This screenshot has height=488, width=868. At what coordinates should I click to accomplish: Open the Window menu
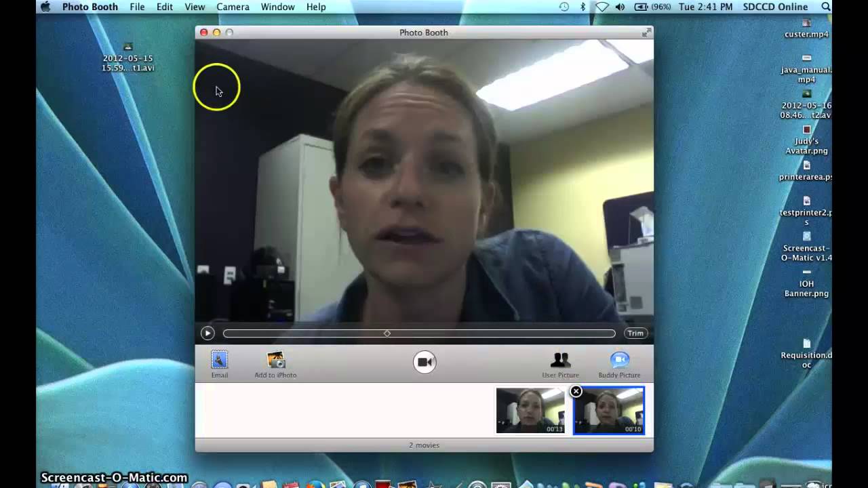[x=277, y=7]
